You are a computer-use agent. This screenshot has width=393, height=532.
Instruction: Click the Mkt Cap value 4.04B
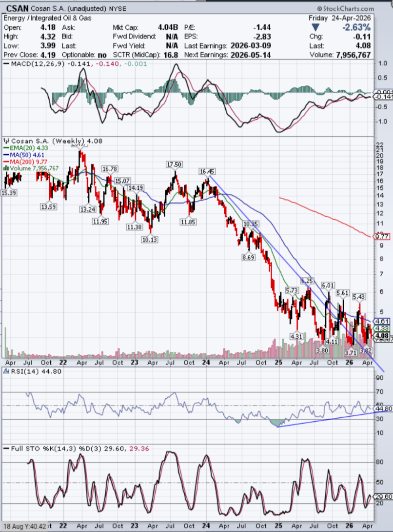pyautogui.click(x=168, y=27)
